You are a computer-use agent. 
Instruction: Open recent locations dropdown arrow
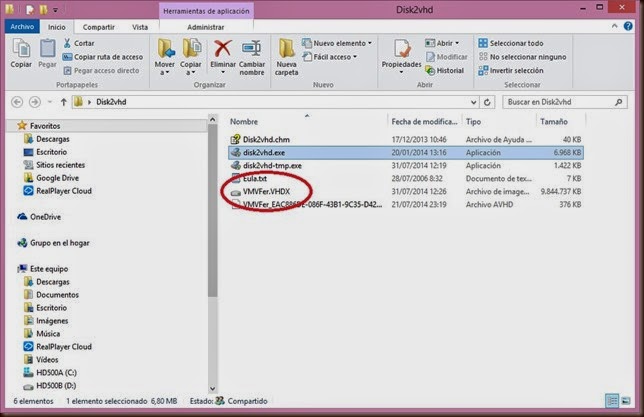50,102
